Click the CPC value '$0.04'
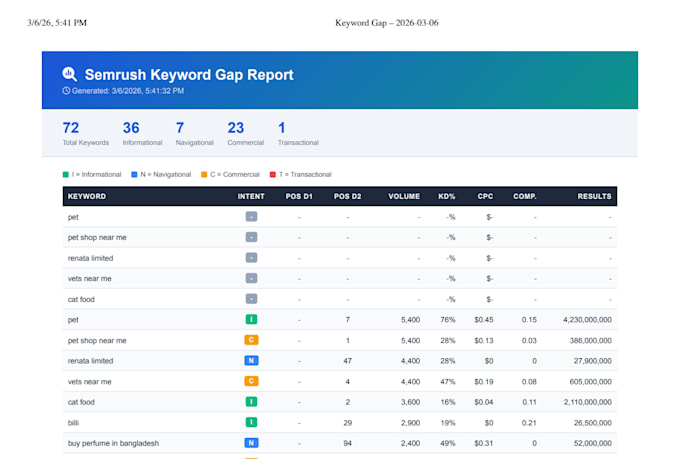 [x=484, y=402]
